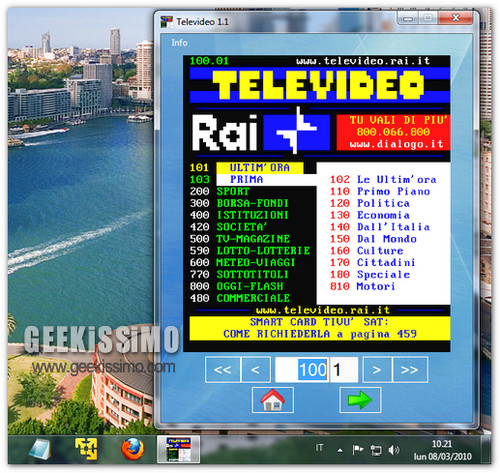Screen dimensions: 500x473
Task: Click the Televideo title bar app icon
Action: [x=167, y=22]
